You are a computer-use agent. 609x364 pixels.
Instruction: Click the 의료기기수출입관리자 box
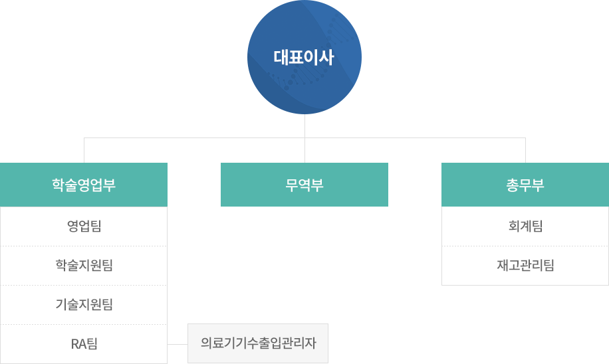click(258, 343)
